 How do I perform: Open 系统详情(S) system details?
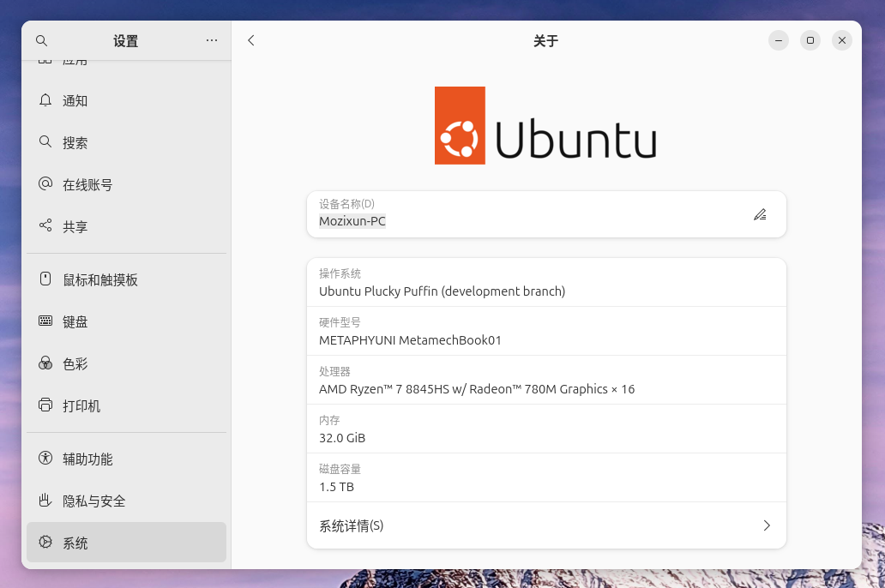click(546, 525)
